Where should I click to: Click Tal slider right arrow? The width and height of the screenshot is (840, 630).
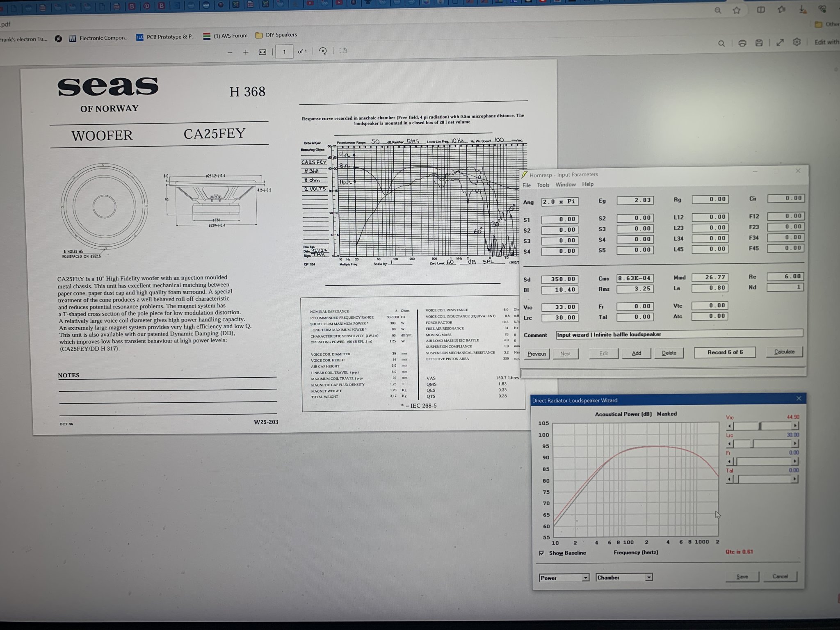(x=795, y=479)
